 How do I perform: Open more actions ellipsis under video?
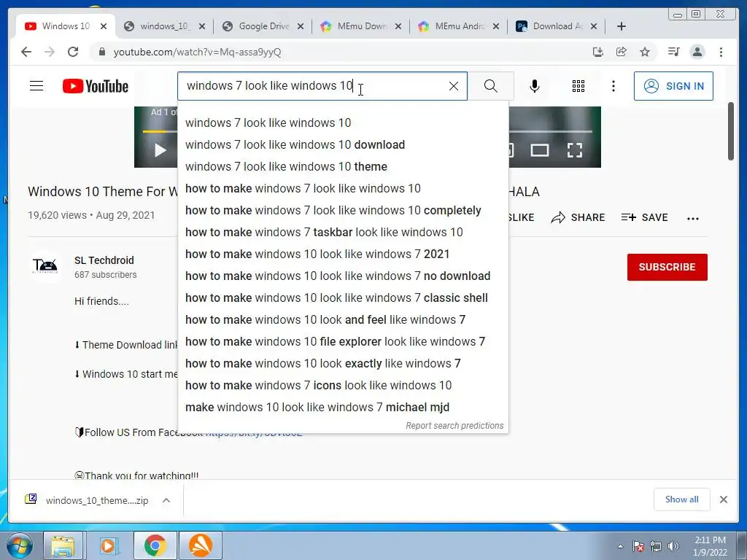click(x=693, y=219)
